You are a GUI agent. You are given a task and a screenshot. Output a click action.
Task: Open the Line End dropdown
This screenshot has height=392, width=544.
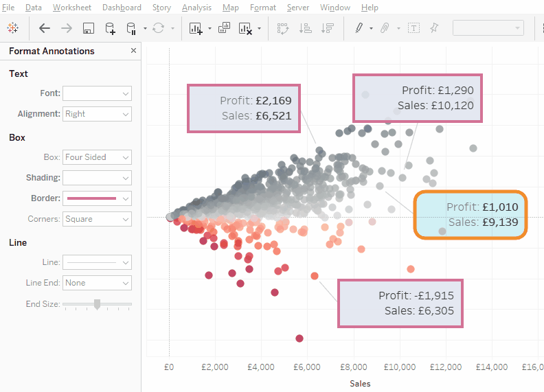pyautogui.click(x=97, y=283)
